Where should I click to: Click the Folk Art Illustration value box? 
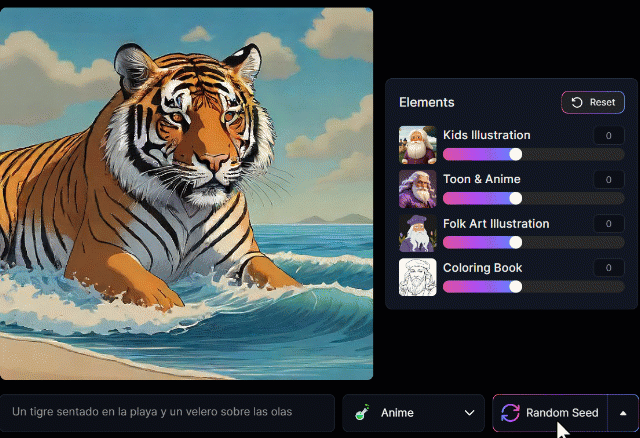pyautogui.click(x=609, y=224)
